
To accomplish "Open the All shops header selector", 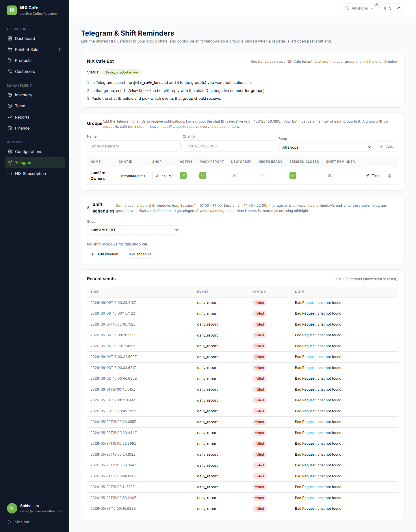I will [x=360, y=8].
